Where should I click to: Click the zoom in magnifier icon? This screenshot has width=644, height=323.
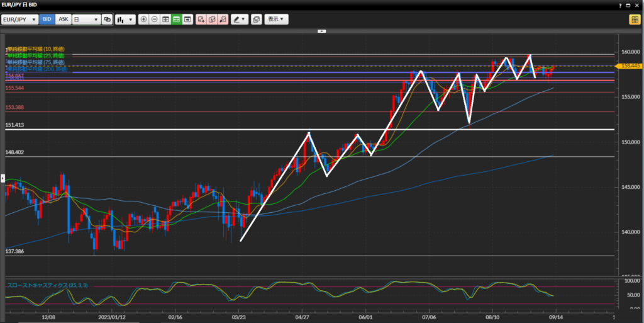click(144, 20)
